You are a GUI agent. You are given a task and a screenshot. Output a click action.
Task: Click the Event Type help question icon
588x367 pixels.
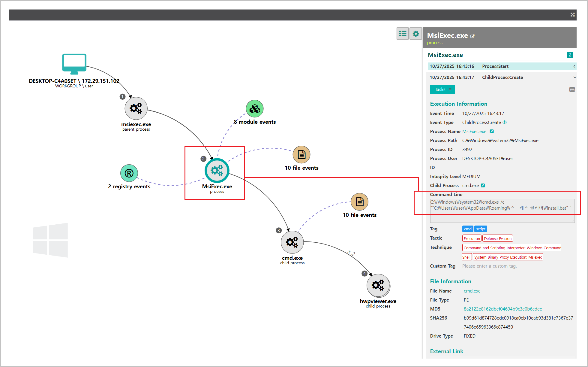point(505,123)
